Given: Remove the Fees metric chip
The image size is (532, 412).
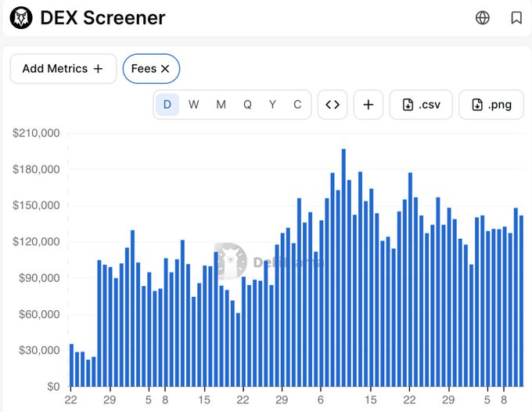Looking at the screenshot, I should (x=165, y=69).
